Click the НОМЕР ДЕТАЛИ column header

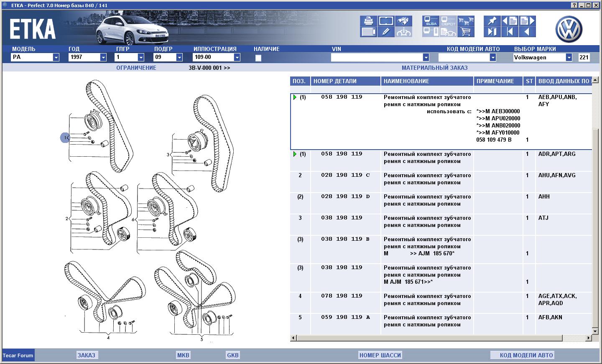(x=345, y=81)
